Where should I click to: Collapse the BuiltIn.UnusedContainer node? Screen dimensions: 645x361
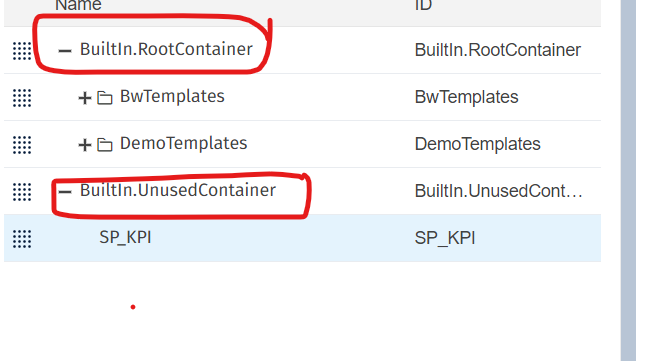pyautogui.click(x=65, y=192)
